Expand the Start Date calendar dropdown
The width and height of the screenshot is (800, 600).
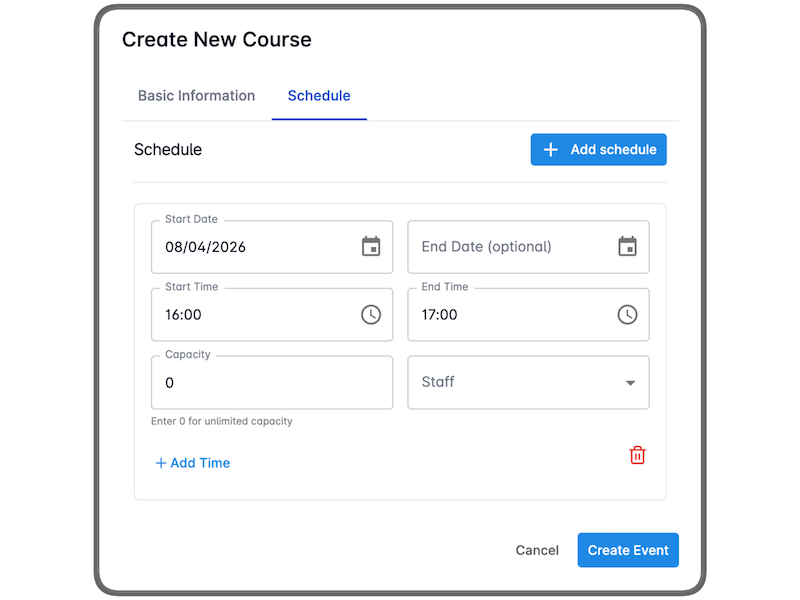tap(372, 246)
